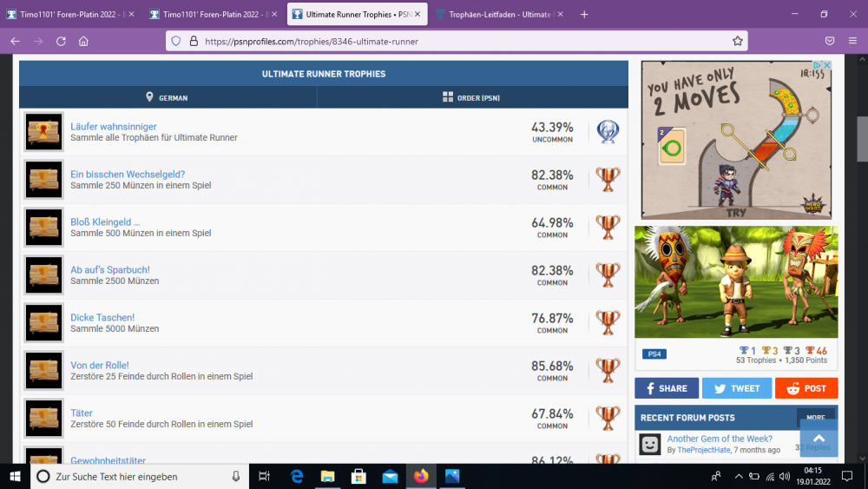Click the Facebook SHARE button
Viewport: 868px width, 489px height.
[x=666, y=388]
